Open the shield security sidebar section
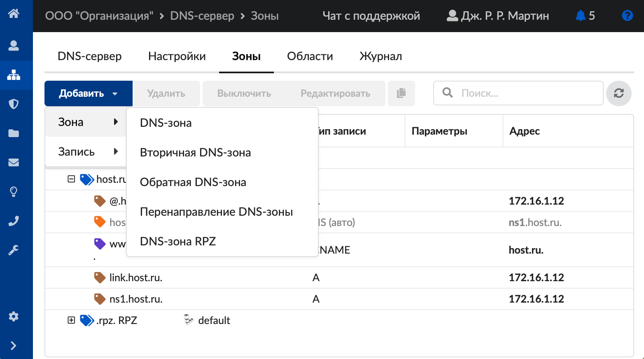The width and height of the screenshot is (644, 359). pos(14,104)
